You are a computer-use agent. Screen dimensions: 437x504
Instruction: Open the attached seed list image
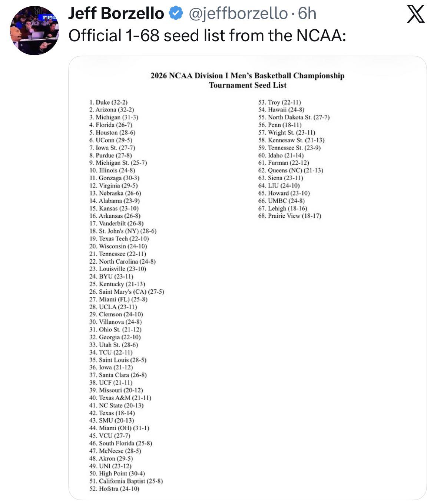point(247,278)
